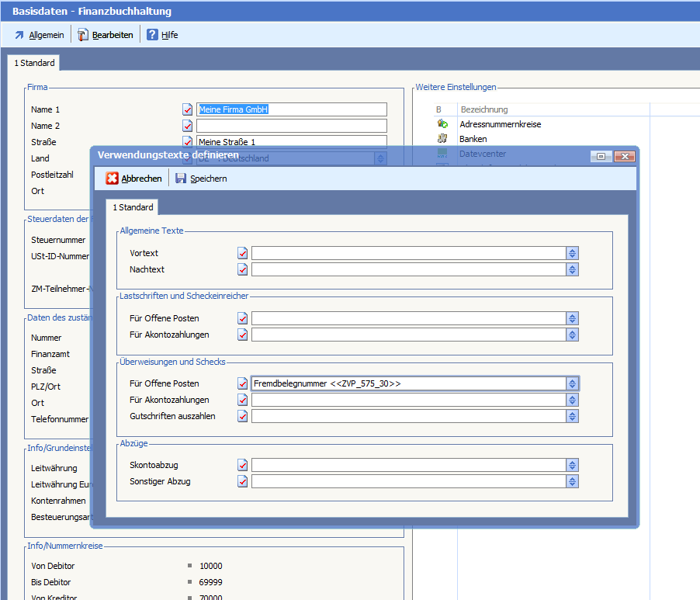
Task: Open Banken entry in settings list
Action: click(x=473, y=139)
